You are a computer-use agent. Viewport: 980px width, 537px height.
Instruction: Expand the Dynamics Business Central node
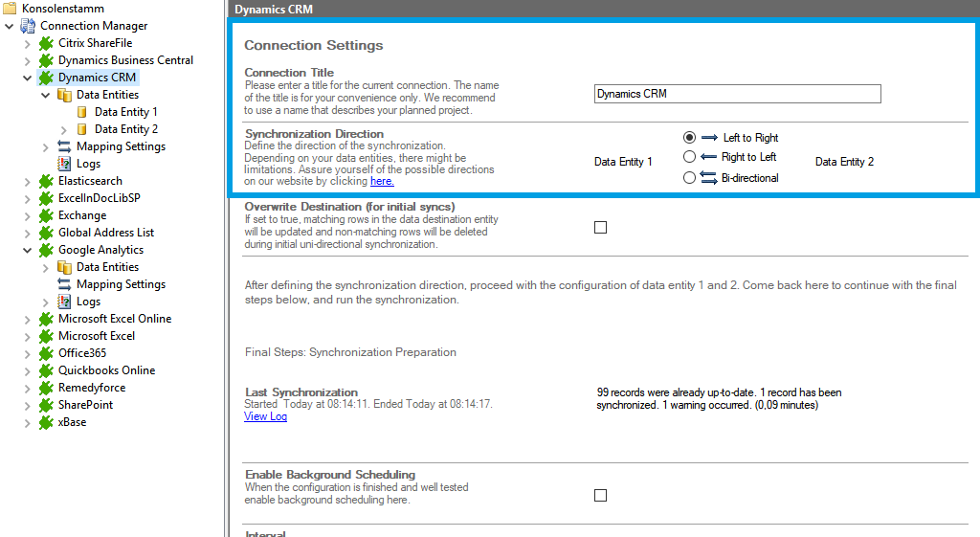click(27, 60)
